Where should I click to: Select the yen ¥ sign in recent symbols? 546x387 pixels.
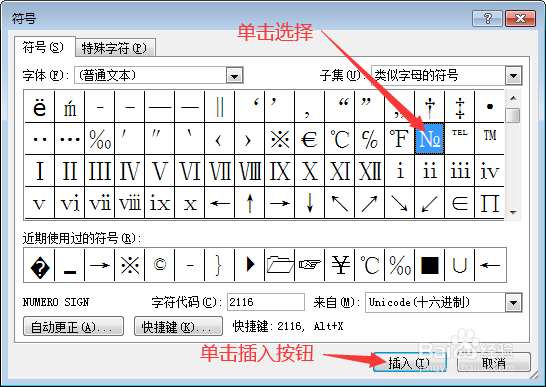[x=340, y=265]
